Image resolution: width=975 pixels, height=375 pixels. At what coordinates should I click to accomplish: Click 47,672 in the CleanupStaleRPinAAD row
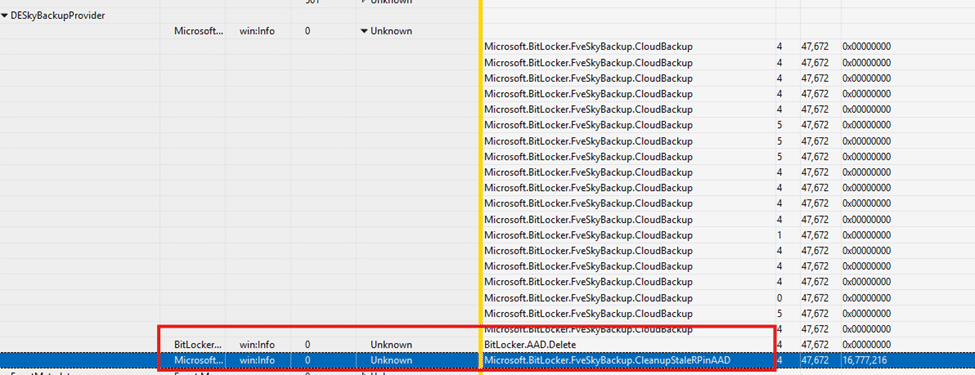[x=815, y=359]
